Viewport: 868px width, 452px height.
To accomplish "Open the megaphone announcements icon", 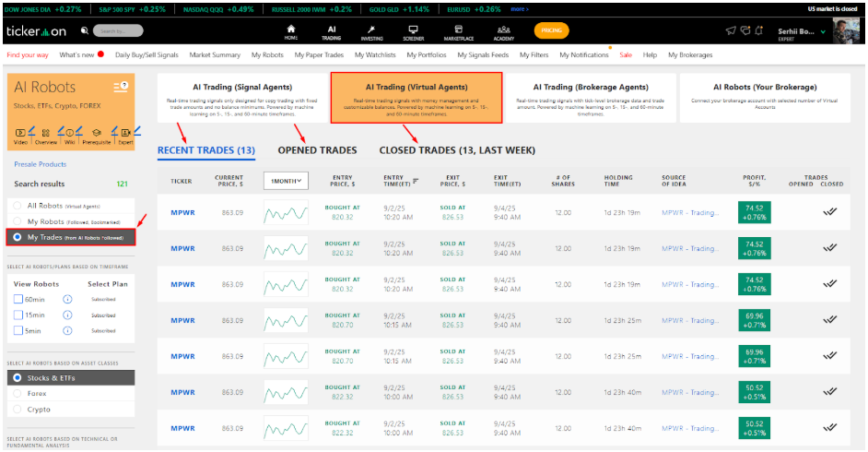I will (731, 30).
